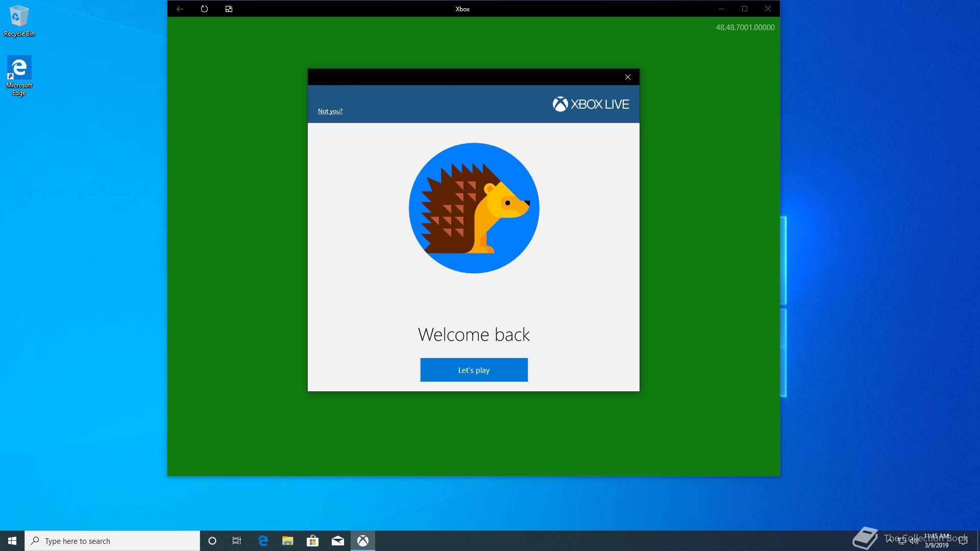Screen dimensions: 980x551
Task: Click the Xbox taskbar icon
Action: tap(363, 541)
